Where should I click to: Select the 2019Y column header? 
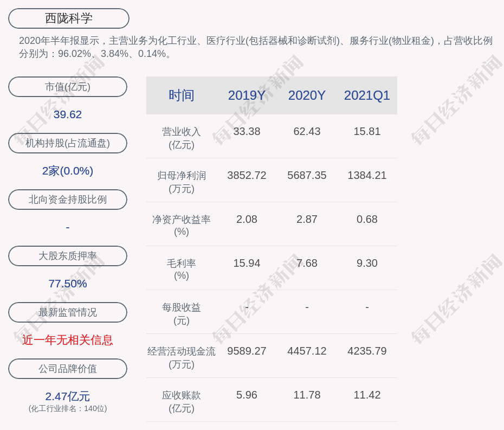coord(247,95)
